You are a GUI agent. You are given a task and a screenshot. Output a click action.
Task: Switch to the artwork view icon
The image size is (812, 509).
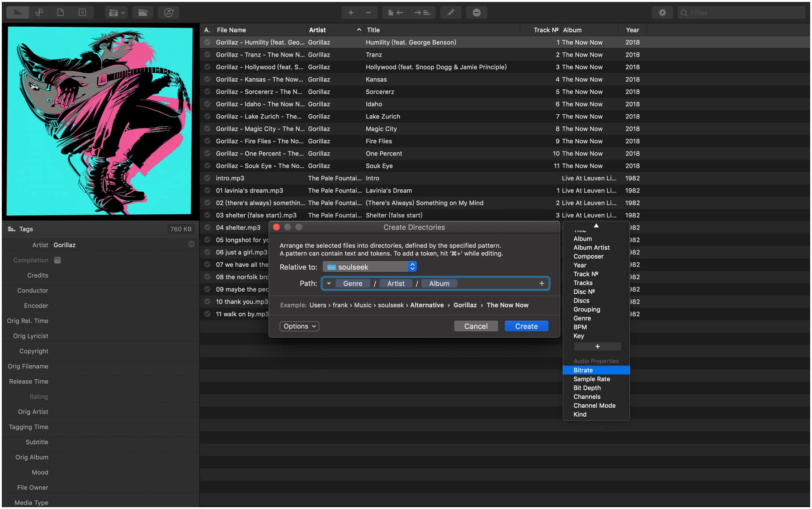tap(82, 13)
